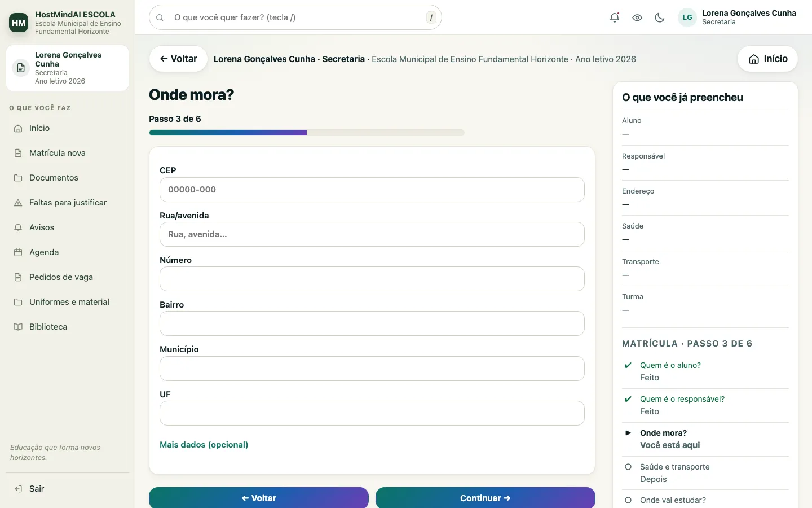The height and width of the screenshot is (508, 812).
Task: Focus the CEP input field
Action: (372, 190)
